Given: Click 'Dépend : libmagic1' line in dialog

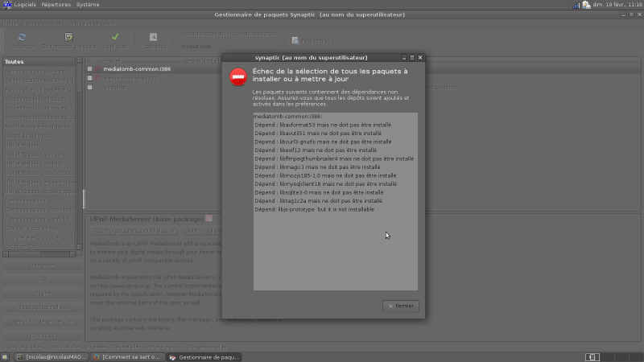Looking at the screenshot, I should coord(317,167).
